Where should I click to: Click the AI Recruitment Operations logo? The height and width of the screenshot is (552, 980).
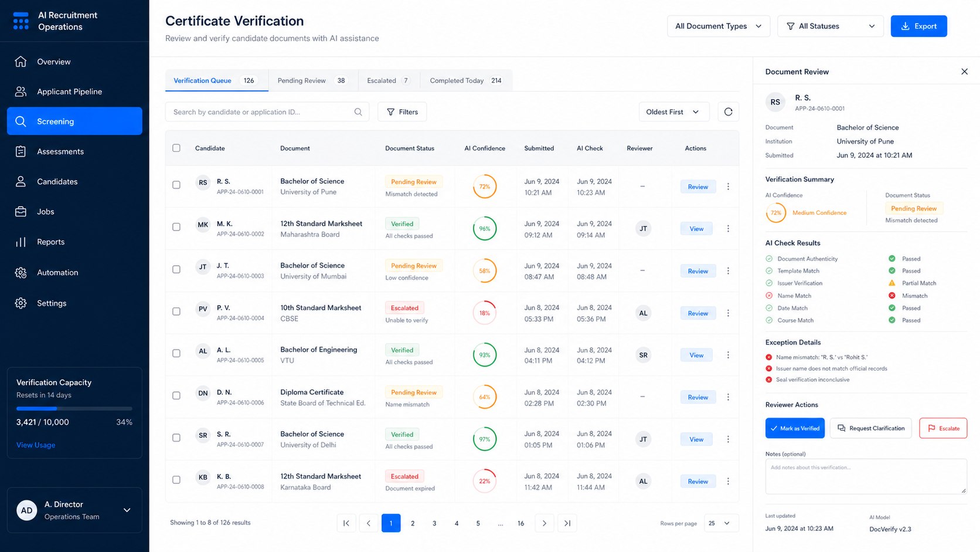point(21,21)
